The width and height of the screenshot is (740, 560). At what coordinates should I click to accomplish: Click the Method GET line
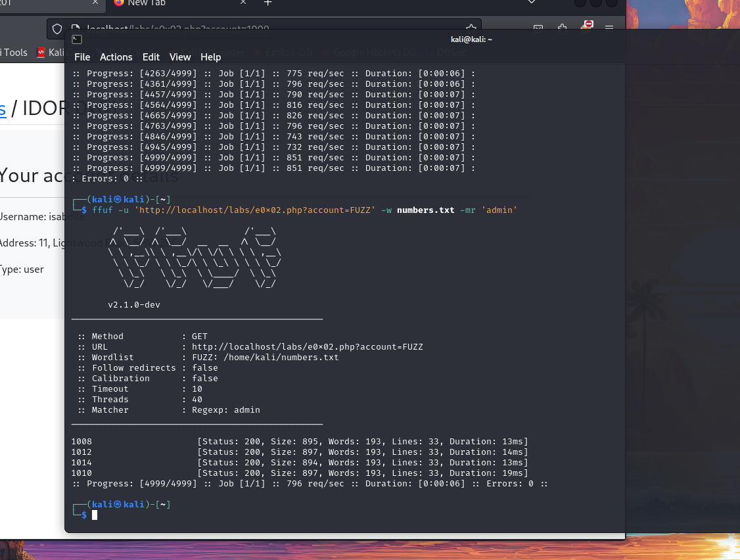pos(143,336)
